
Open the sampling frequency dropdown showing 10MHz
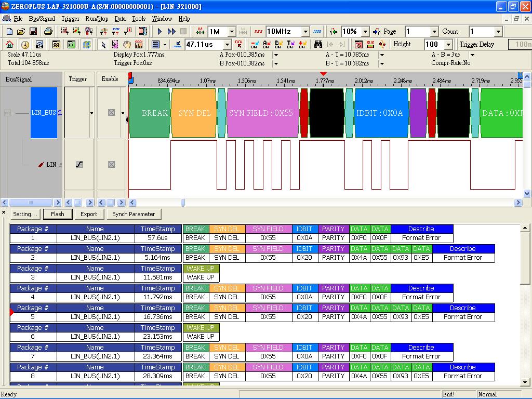pos(305,32)
